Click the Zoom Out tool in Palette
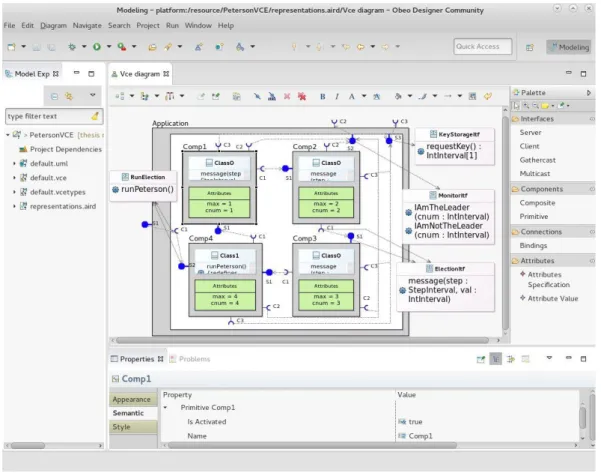The image size is (601, 473). tap(535, 105)
